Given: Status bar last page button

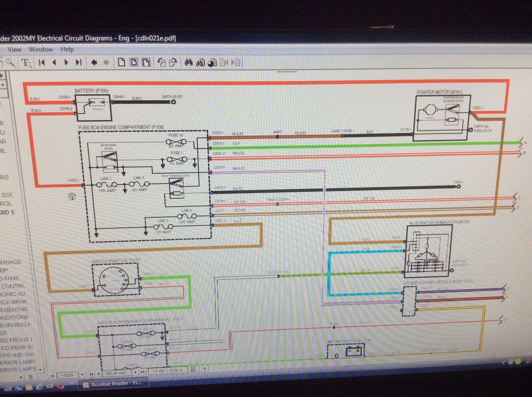Looking at the screenshot, I should pyautogui.click(x=143, y=372).
